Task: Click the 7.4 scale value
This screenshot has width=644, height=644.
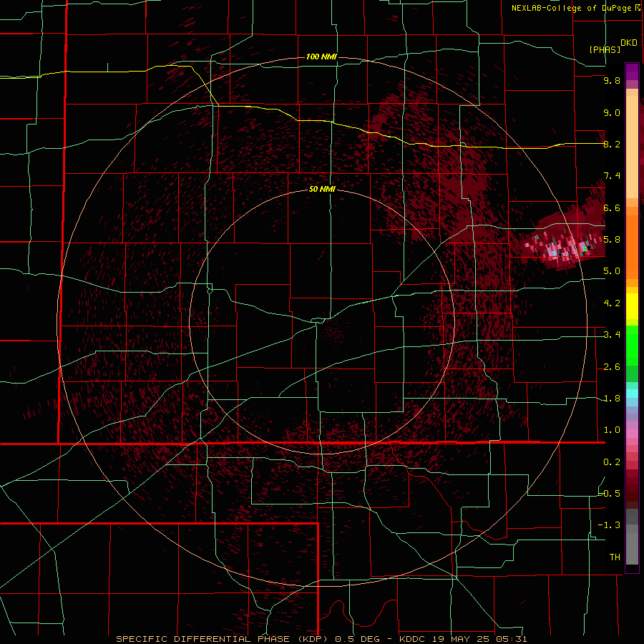Action: click(x=612, y=176)
